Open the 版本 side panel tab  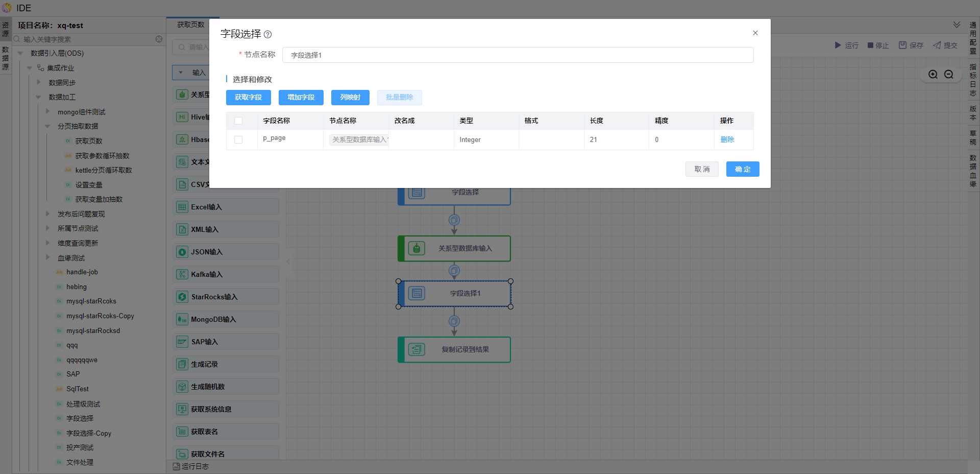coord(973,113)
